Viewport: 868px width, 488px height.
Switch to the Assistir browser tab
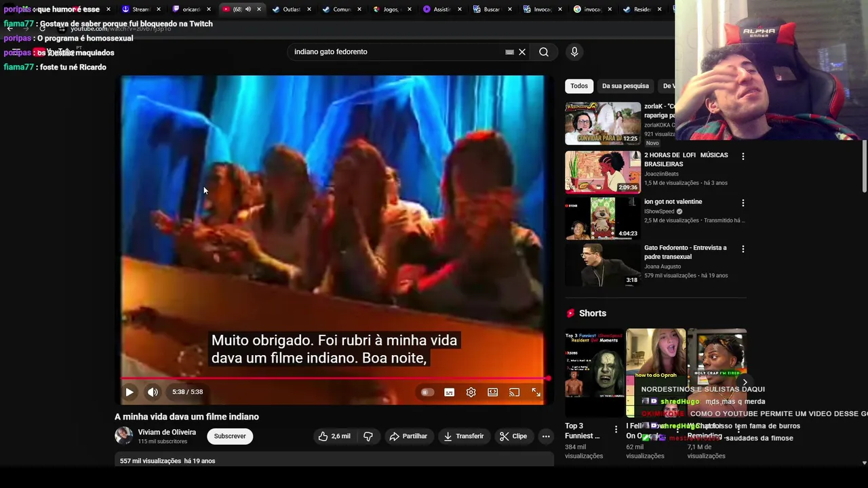click(441, 9)
